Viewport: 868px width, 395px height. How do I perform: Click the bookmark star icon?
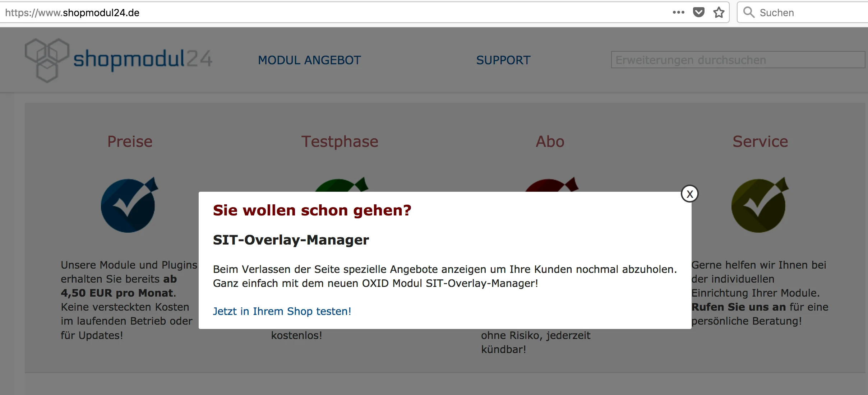click(x=719, y=13)
